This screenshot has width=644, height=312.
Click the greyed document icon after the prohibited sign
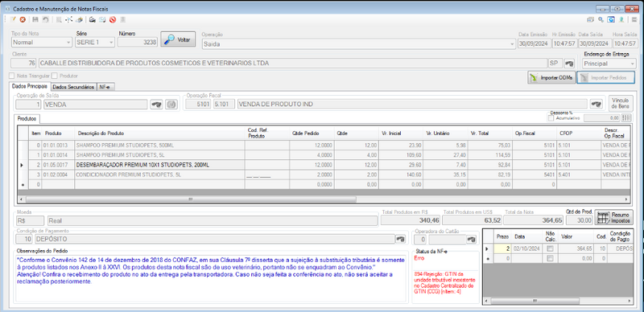pyautogui.click(x=122, y=19)
